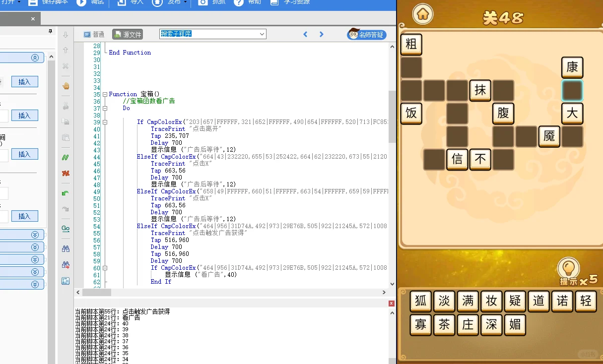Click the log line 当前脚本第55行: 点击触发广告获得

[x=123, y=311]
